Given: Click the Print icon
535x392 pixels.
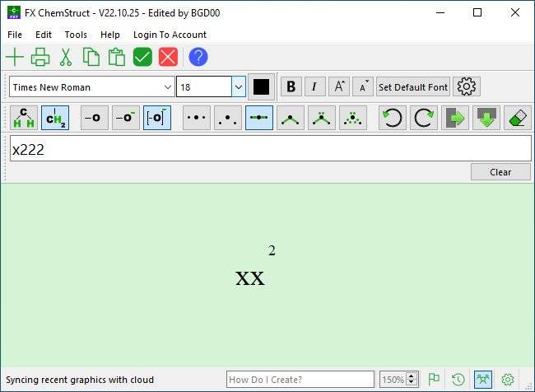Looking at the screenshot, I should coord(40,57).
